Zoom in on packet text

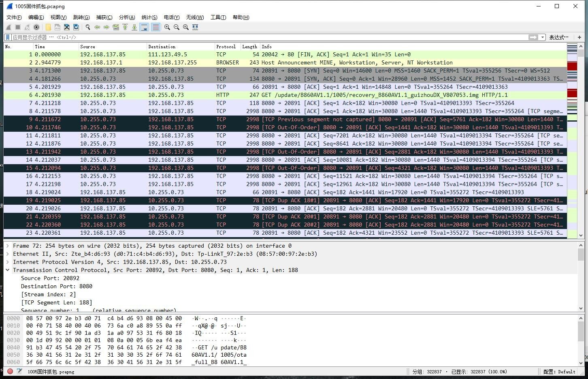coord(167,27)
